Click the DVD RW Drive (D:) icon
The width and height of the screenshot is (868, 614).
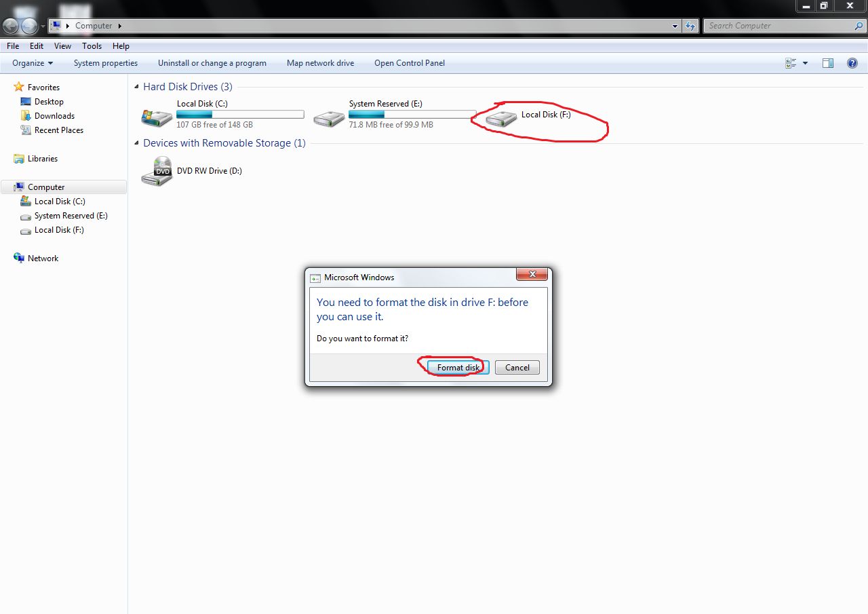[157, 171]
